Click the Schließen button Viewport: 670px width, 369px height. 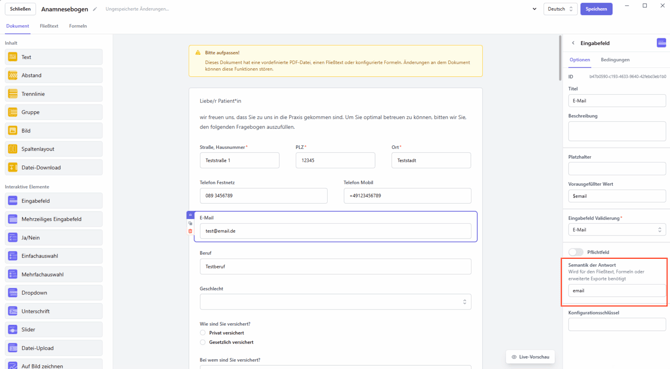(20, 9)
